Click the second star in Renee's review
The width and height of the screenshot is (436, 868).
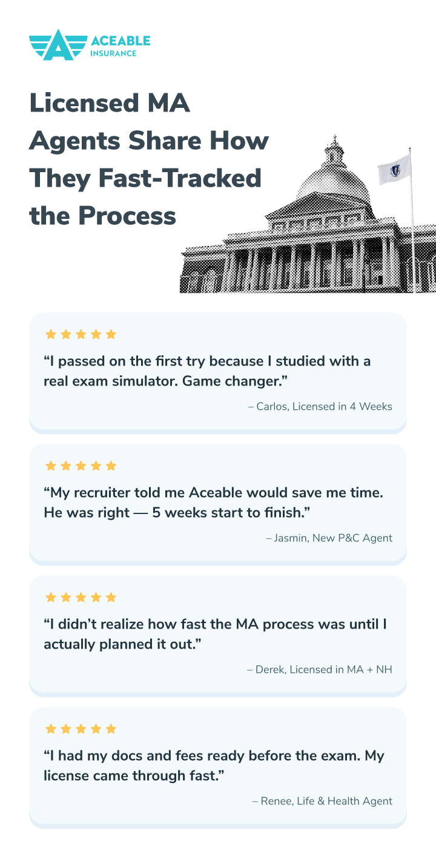point(66,729)
